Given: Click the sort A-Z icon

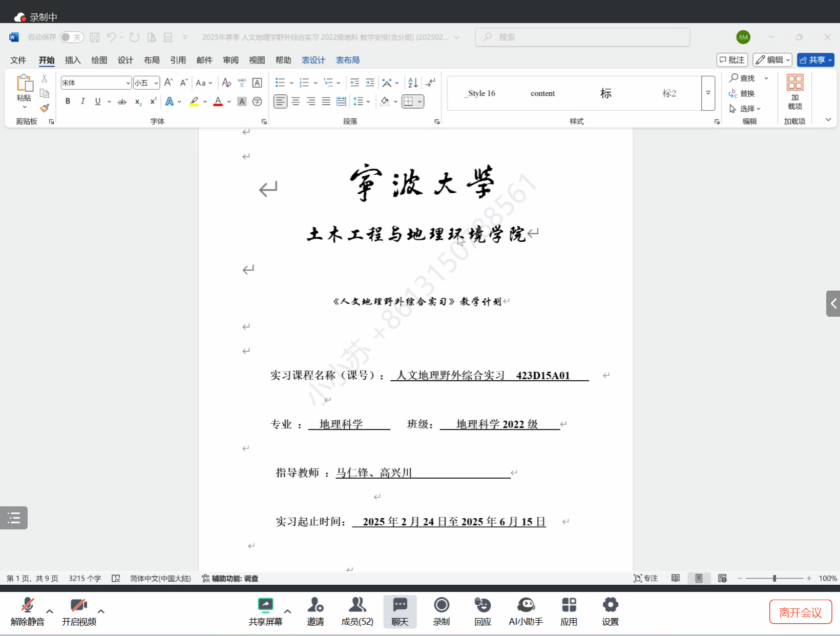Looking at the screenshot, I should pos(413,83).
